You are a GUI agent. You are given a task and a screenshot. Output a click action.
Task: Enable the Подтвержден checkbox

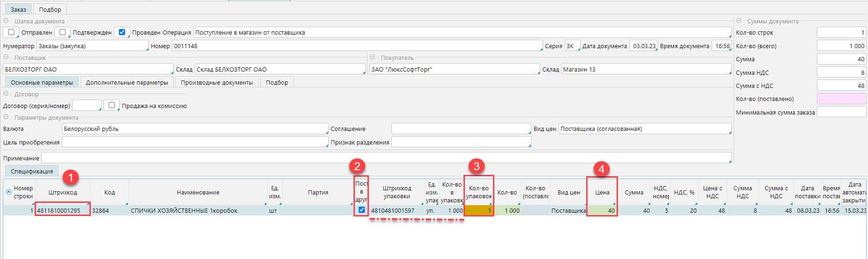point(63,32)
